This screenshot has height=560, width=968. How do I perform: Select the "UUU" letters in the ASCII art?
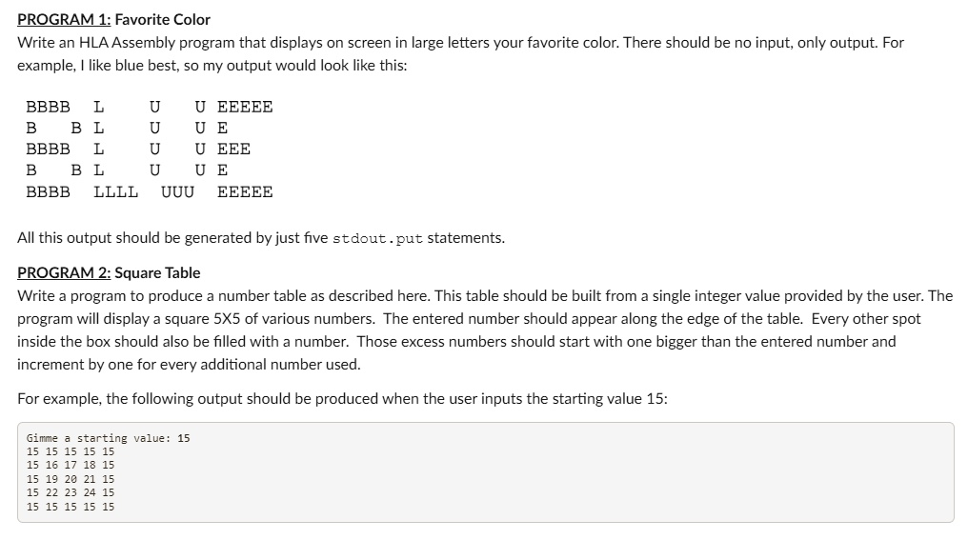(x=178, y=192)
